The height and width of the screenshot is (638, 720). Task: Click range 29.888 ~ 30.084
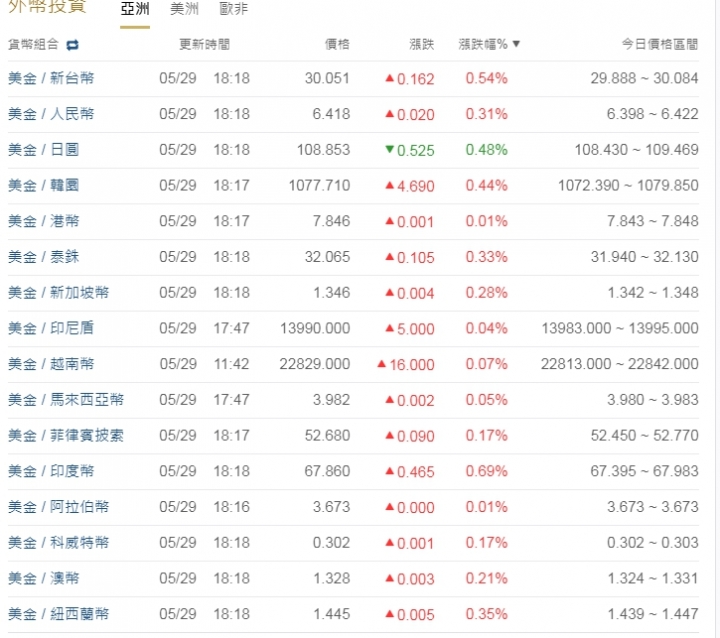click(644, 78)
